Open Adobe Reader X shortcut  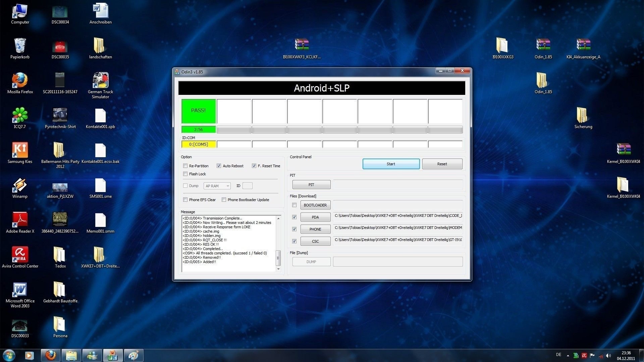pyautogui.click(x=20, y=223)
